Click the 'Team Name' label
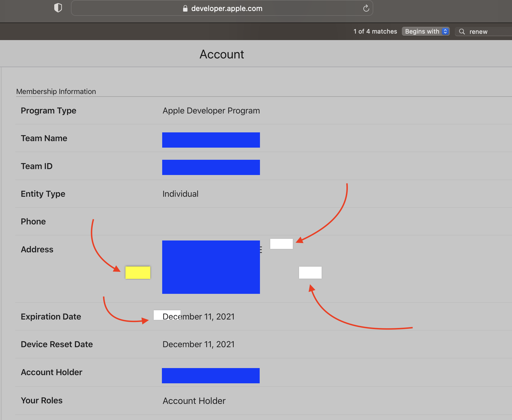Image resolution: width=512 pixels, height=420 pixels. pos(44,138)
